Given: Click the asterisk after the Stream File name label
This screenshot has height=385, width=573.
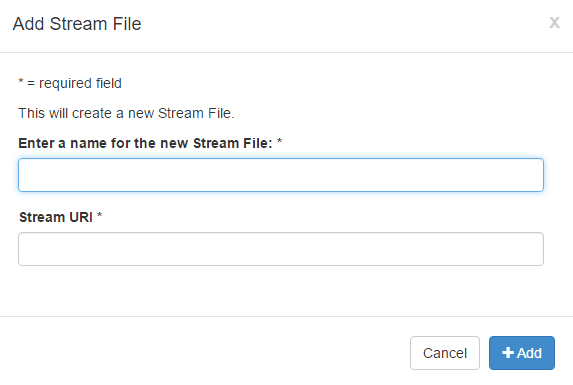Looking at the screenshot, I should pos(280,141).
